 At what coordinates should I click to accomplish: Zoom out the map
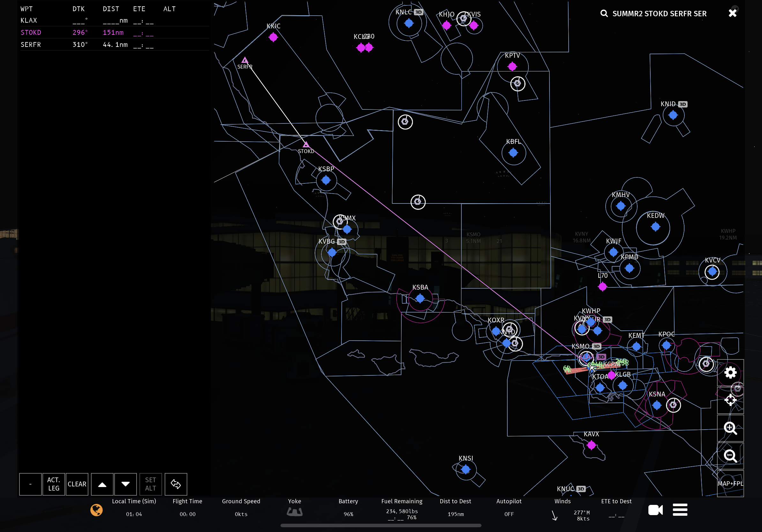pos(730,456)
